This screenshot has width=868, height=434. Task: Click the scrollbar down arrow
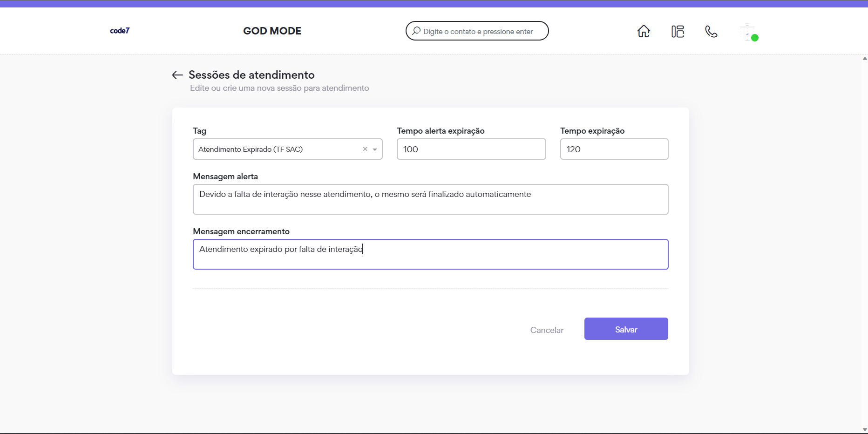pyautogui.click(x=865, y=429)
